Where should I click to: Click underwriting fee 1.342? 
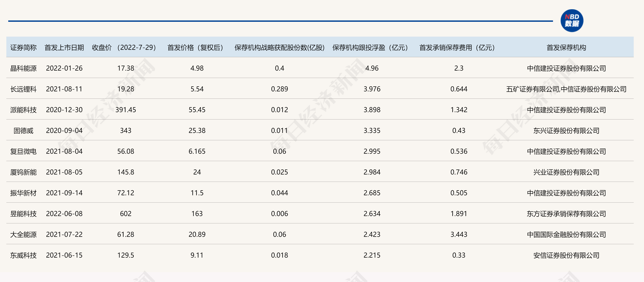(459, 110)
